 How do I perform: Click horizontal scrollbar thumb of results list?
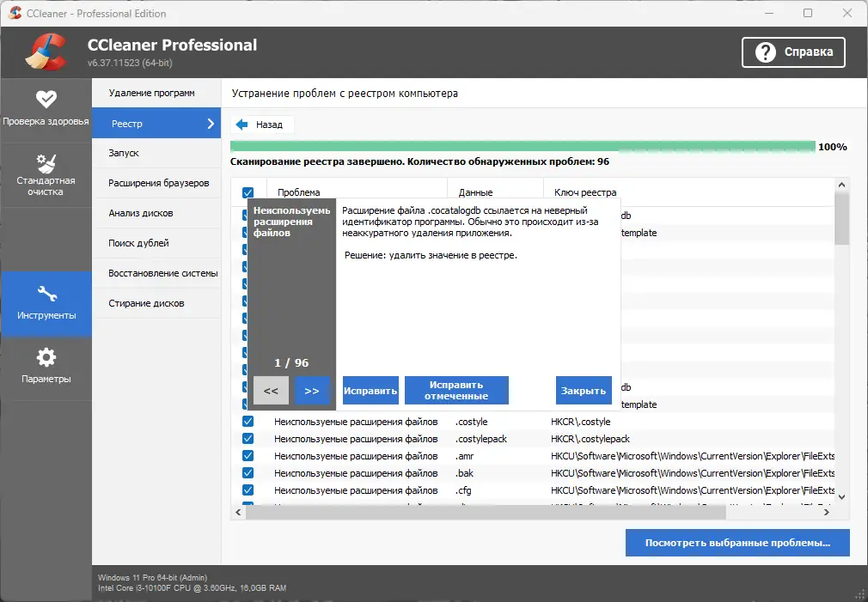click(486, 513)
